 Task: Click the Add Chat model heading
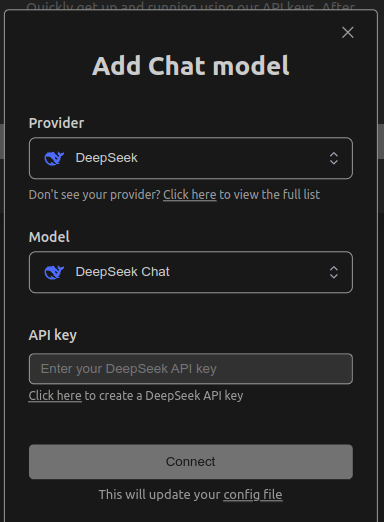tap(191, 66)
